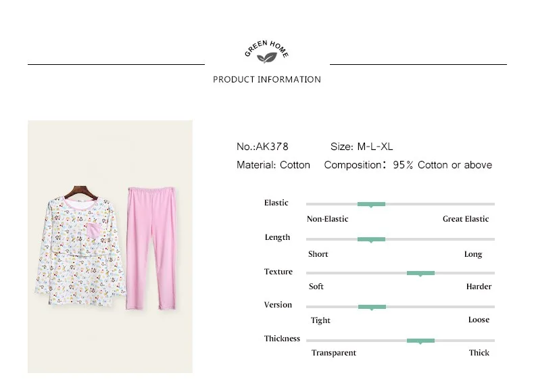Click the Thickness slider green marker
The width and height of the screenshot is (534, 392).
420,341
